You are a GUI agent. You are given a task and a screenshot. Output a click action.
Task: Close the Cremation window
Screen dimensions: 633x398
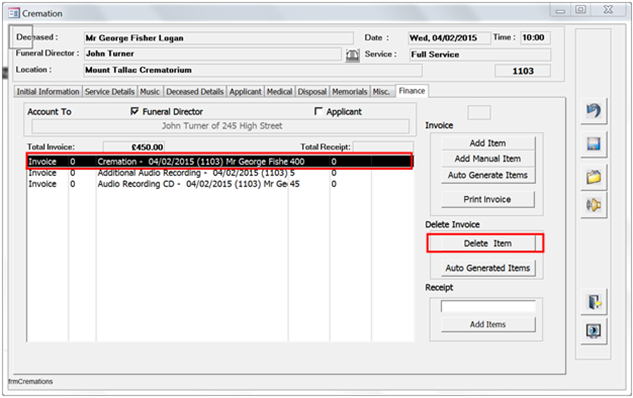608,10
